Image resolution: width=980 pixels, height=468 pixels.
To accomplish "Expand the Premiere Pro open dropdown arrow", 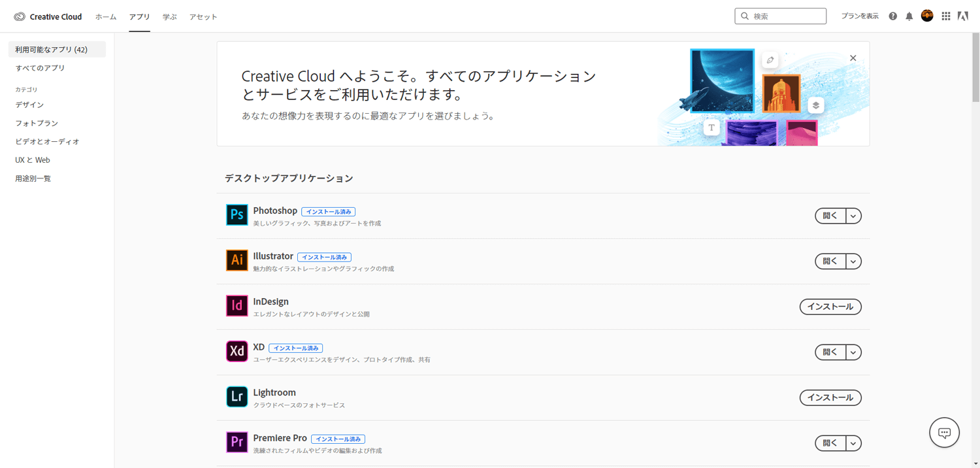I will coord(853,443).
